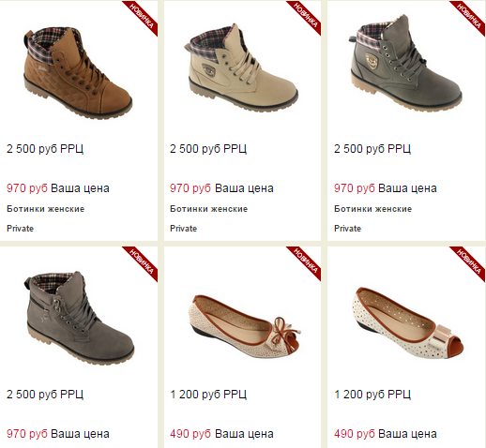Image resolution: width=486 pixels, height=448 pixels.
Task: Click the Private brand label under the top-right gray boot
Action: pyautogui.click(x=347, y=229)
